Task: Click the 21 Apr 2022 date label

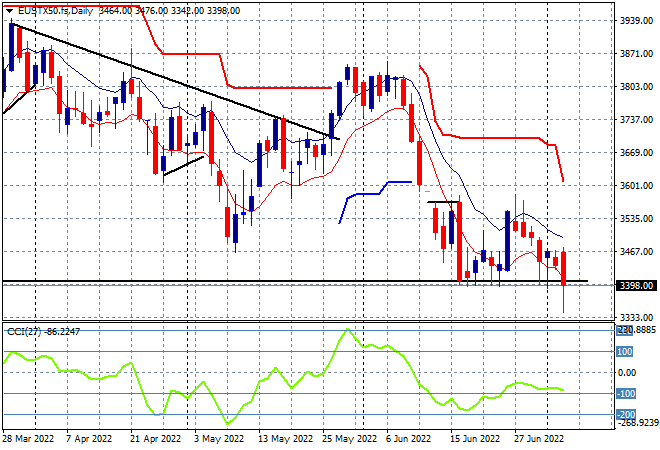Action: point(156,439)
